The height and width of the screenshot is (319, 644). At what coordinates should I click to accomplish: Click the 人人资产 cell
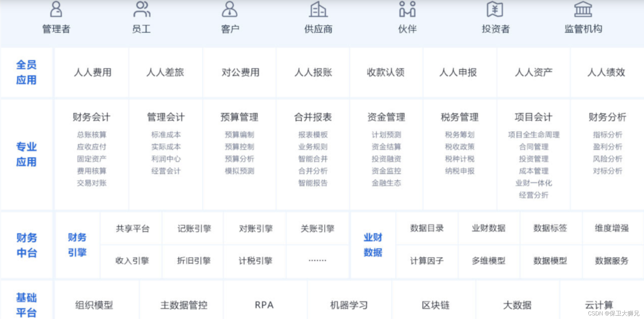(534, 73)
